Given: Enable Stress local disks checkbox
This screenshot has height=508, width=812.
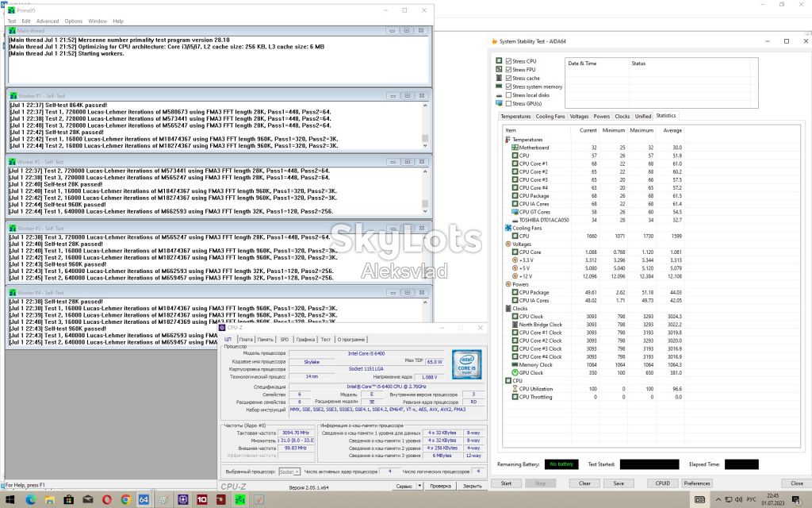Looking at the screenshot, I should 508,95.
